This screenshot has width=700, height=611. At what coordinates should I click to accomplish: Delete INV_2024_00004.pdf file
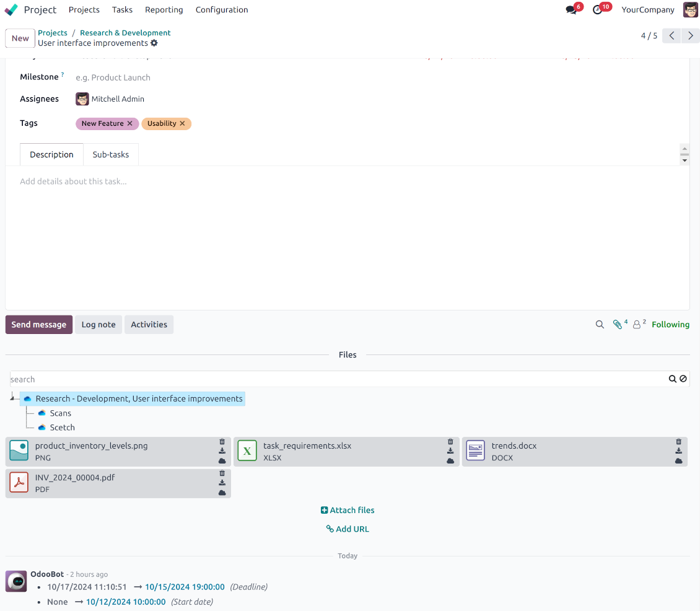222,473
